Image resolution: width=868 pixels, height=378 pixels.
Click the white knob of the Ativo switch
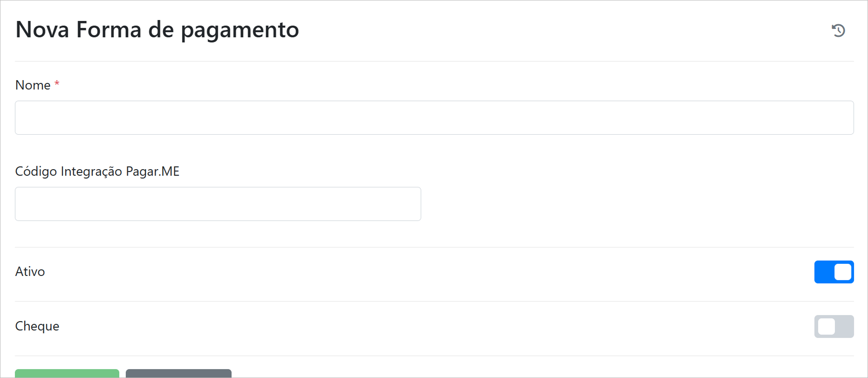tap(842, 272)
